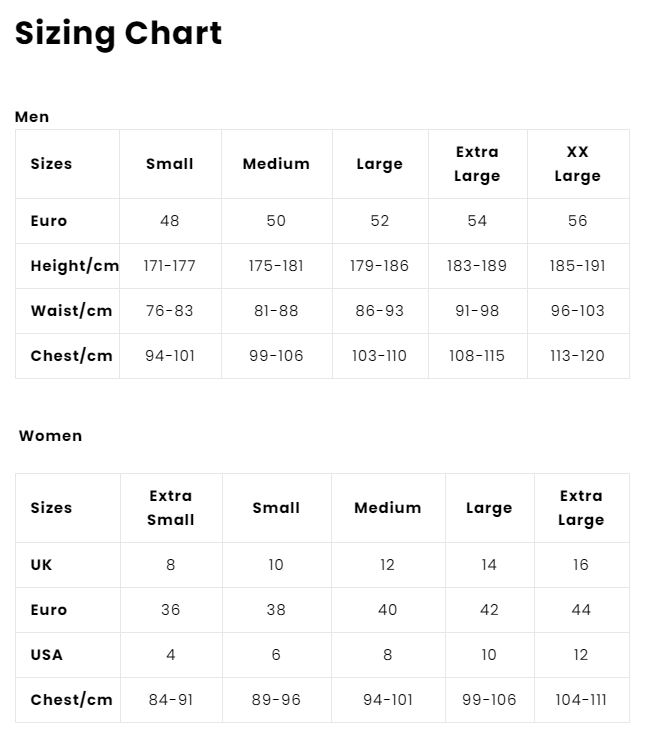665x735 pixels.
Task: Click women's Euro size 40 cell
Action: [388, 610]
